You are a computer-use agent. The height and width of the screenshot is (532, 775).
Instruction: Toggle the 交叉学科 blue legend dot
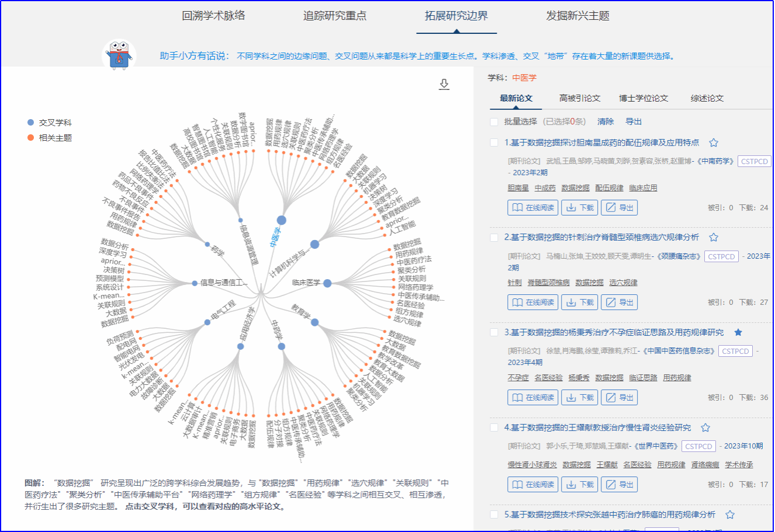click(x=30, y=123)
